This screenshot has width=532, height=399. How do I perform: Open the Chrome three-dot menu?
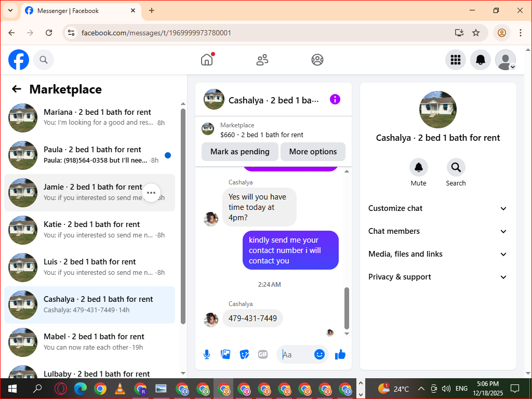click(521, 33)
